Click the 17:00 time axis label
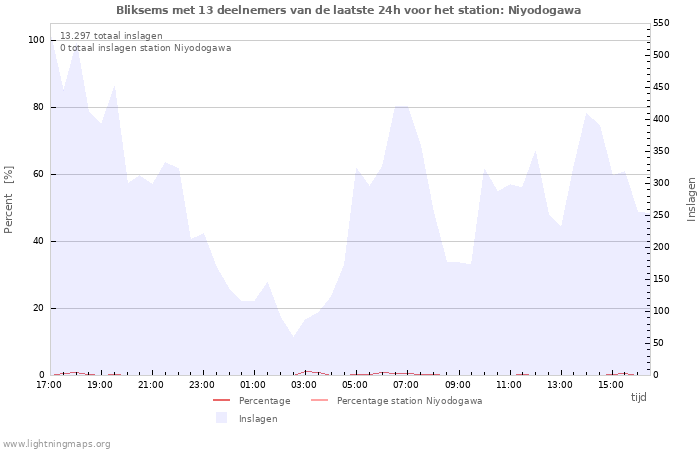Screen dimensions: 700x450 pyautogui.click(x=49, y=384)
